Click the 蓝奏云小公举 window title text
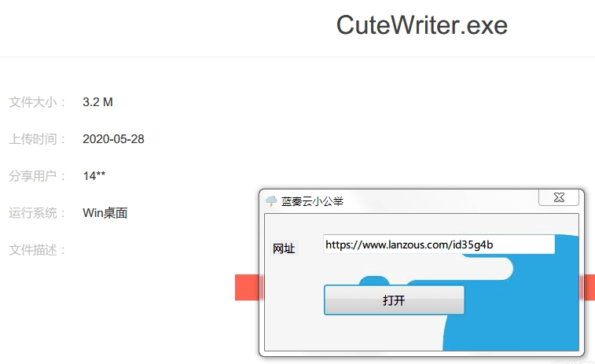This screenshot has height=364, width=595. click(313, 201)
